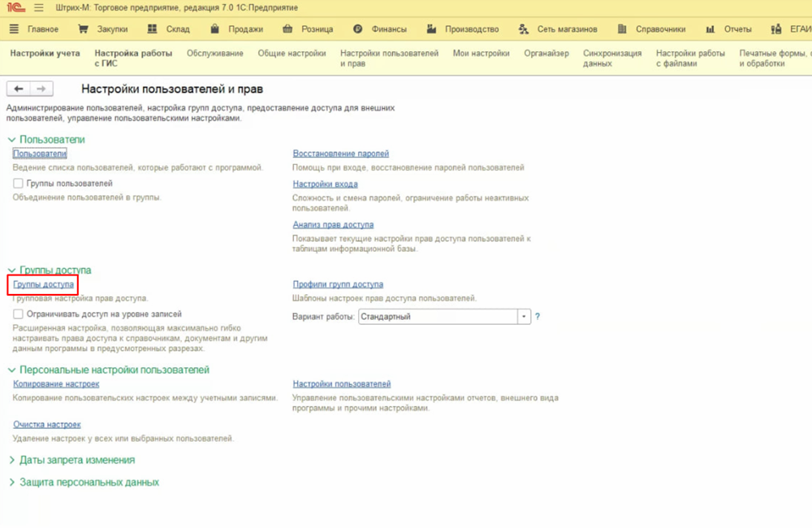Click the Финансы coin icon
The height and width of the screenshot is (528, 812).
358,29
